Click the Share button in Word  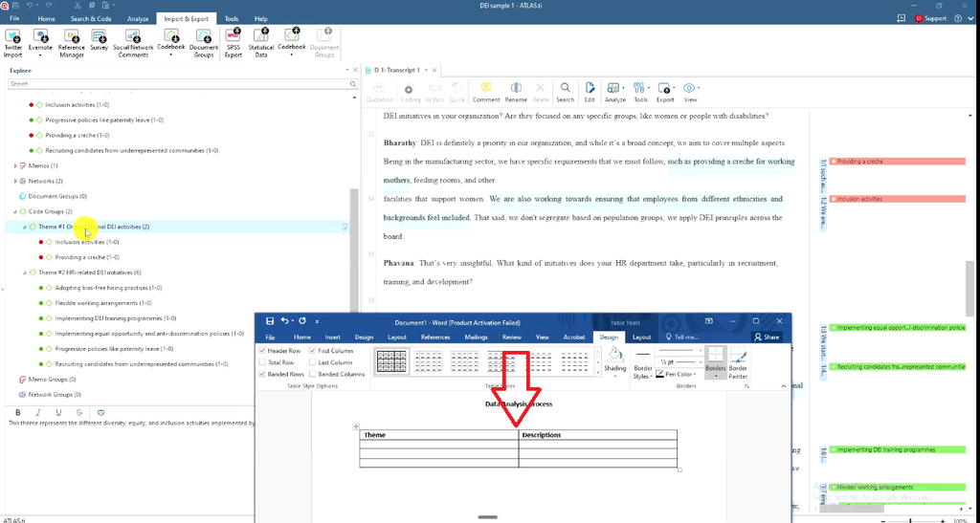click(767, 337)
